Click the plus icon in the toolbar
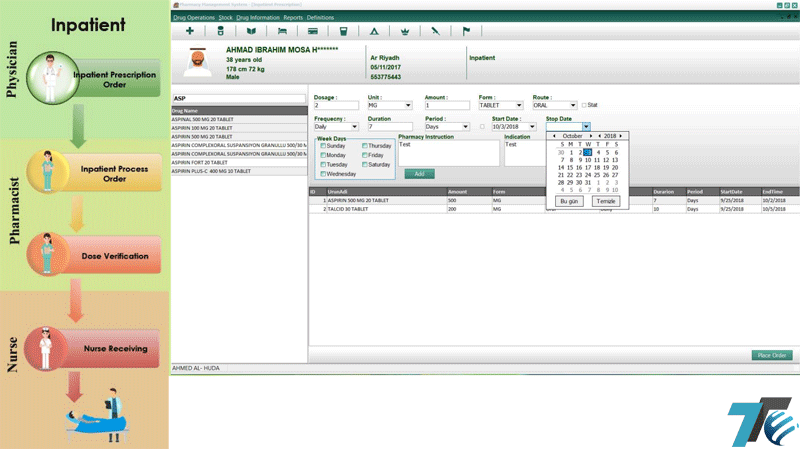This screenshot has width=800, height=449. [x=190, y=31]
